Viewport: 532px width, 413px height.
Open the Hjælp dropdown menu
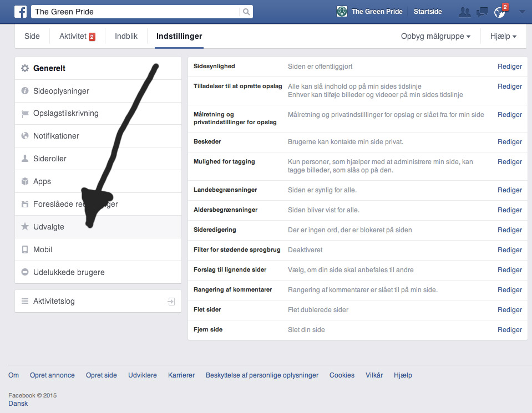(x=503, y=37)
